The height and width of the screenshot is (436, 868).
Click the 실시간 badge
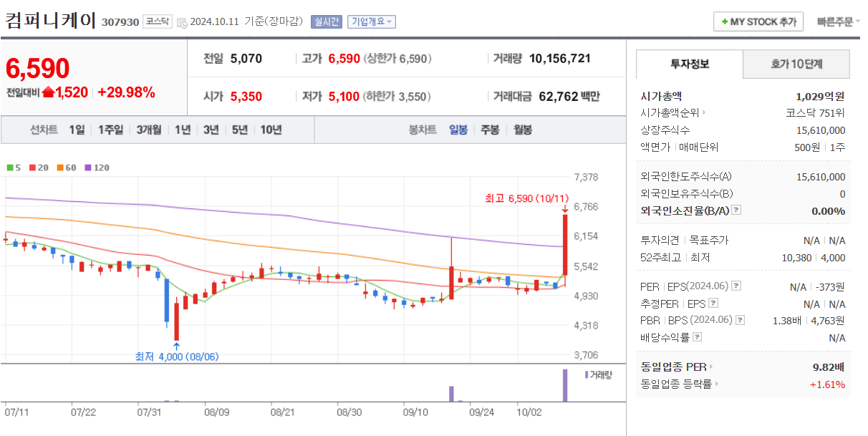click(327, 21)
